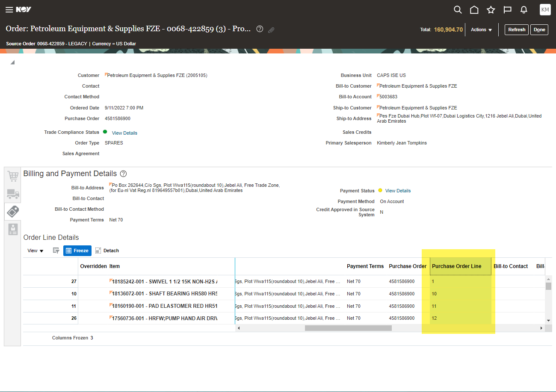556x392 pixels.
Task: Click the yellow Payment Status dot
Action: 380,190
